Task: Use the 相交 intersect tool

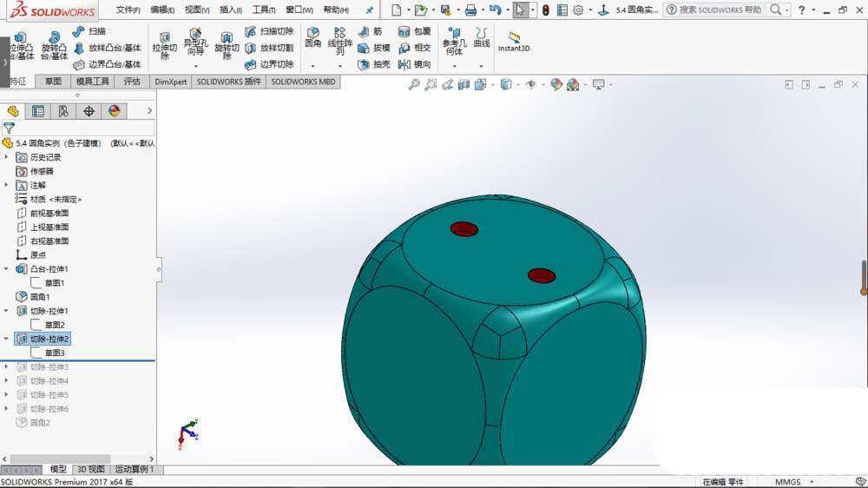Action: point(415,48)
